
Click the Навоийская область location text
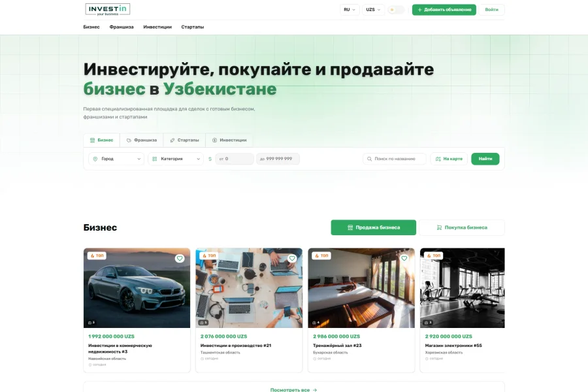(x=107, y=359)
